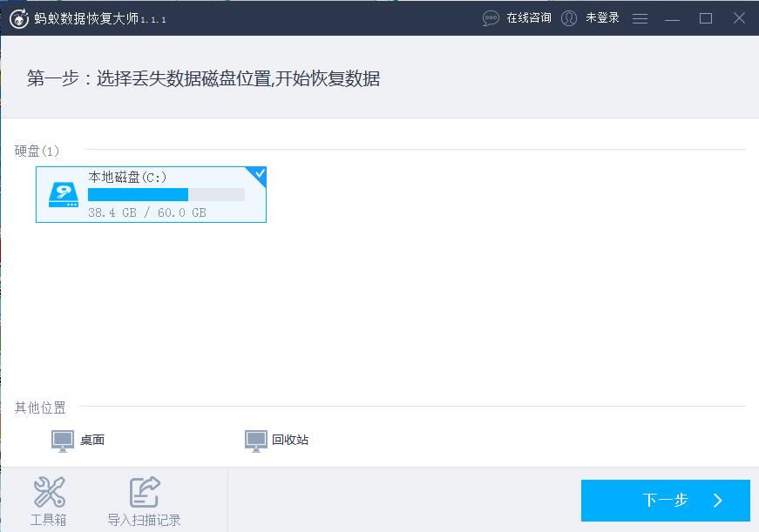Click the 在线咨询 link

[x=529, y=18]
